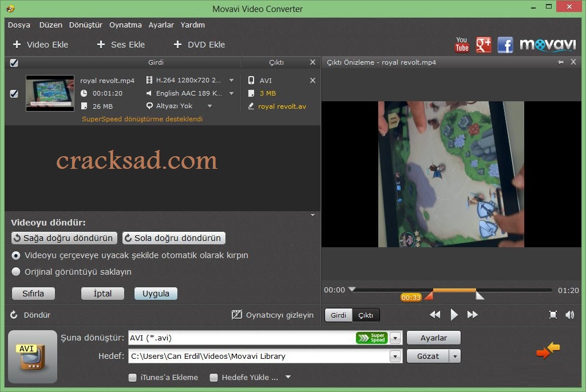
Task: Play the preview video
Action: pyautogui.click(x=454, y=315)
